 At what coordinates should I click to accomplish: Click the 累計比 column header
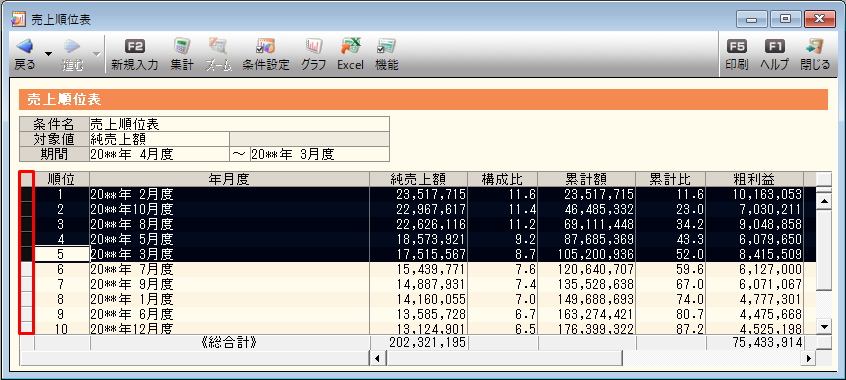click(x=671, y=179)
